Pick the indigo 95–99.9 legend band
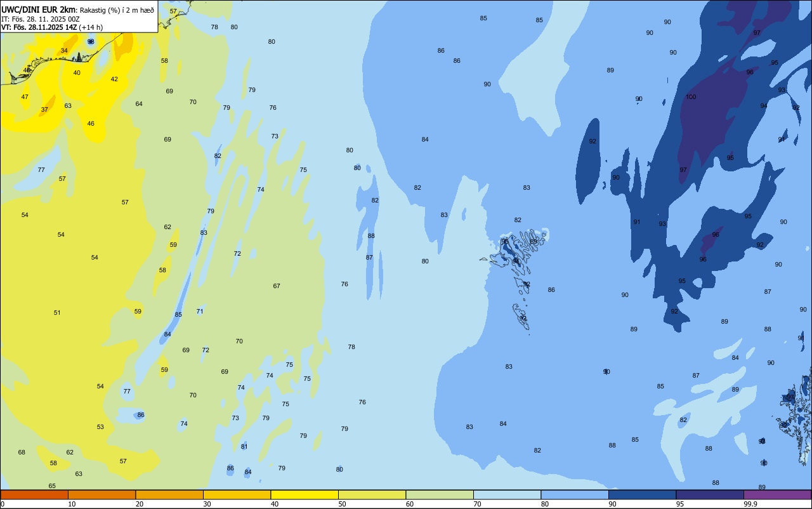This screenshot has height=509, width=812. (x=710, y=494)
